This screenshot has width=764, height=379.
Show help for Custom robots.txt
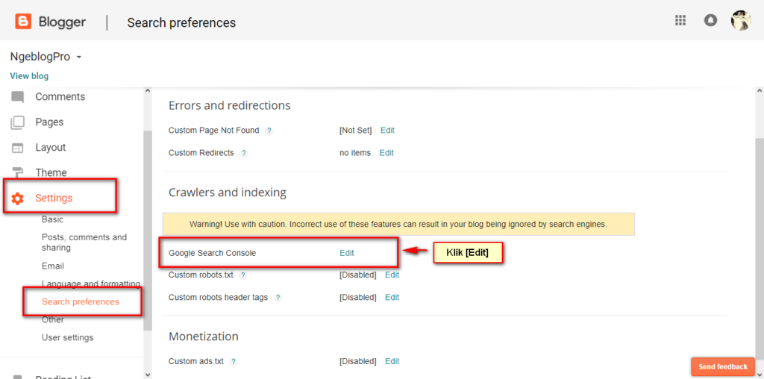coord(243,275)
